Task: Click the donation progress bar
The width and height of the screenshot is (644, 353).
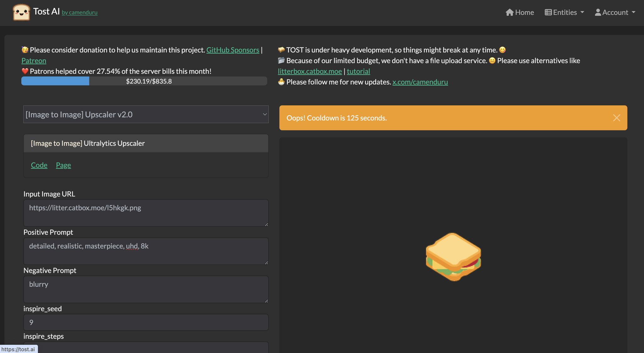Action: [x=144, y=81]
